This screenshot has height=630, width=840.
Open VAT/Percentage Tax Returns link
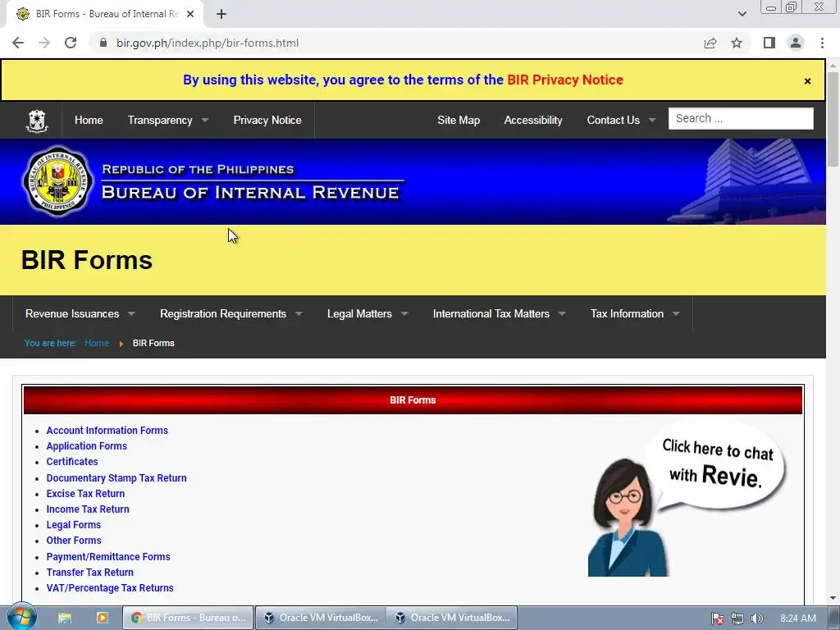tap(110, 587)
